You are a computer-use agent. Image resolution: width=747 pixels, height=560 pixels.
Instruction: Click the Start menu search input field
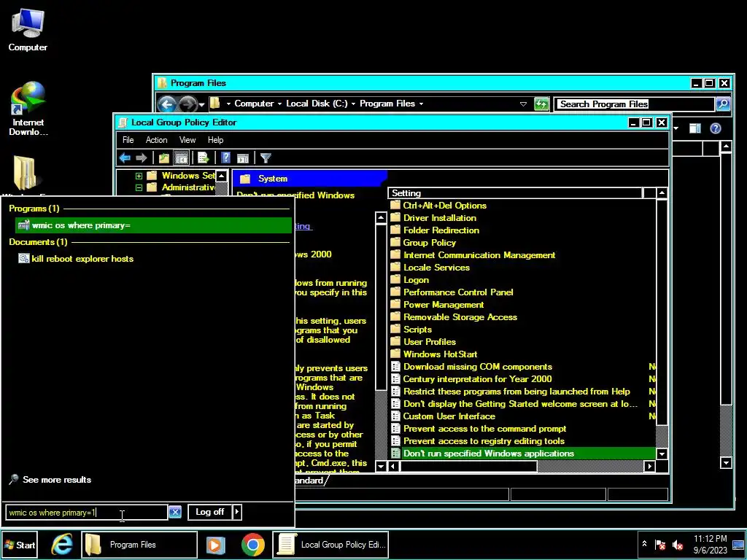(86, 513)
